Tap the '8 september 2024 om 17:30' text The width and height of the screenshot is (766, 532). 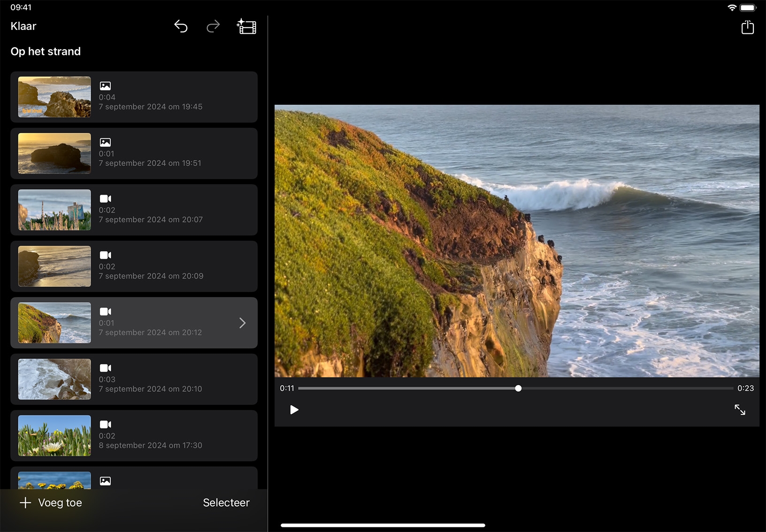pyautogui.click(x=151, y=445)
